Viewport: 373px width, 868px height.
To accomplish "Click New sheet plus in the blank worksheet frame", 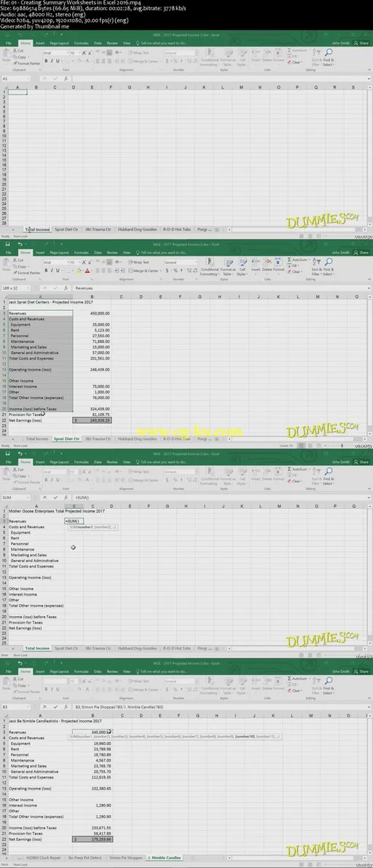I will pyautogui.click(x=216, y=229).
